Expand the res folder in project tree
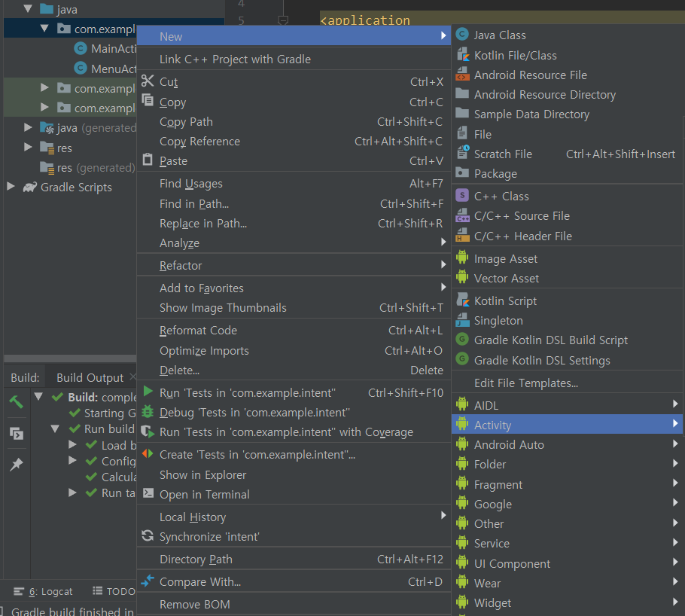685x616 pixels. 28,147
